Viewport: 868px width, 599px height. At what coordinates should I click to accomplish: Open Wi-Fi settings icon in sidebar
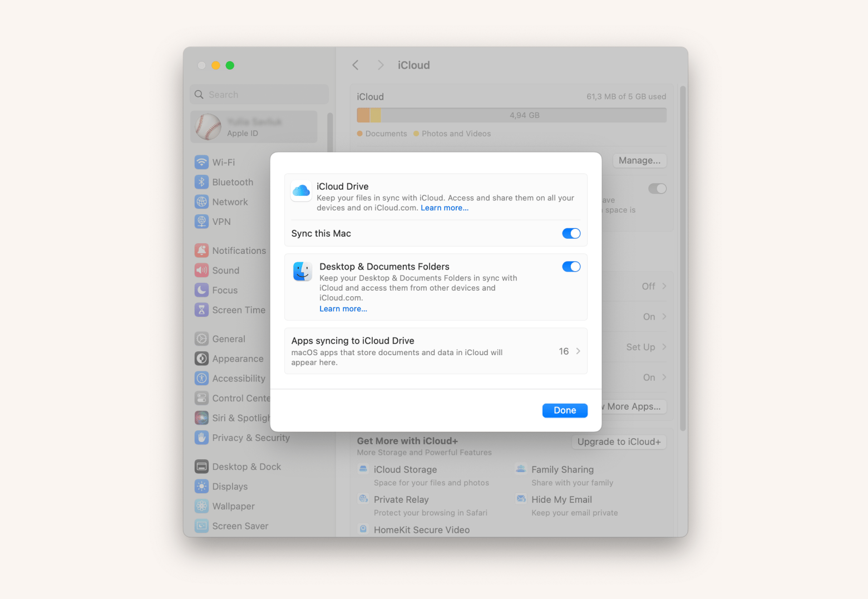(x=201, y=162)
